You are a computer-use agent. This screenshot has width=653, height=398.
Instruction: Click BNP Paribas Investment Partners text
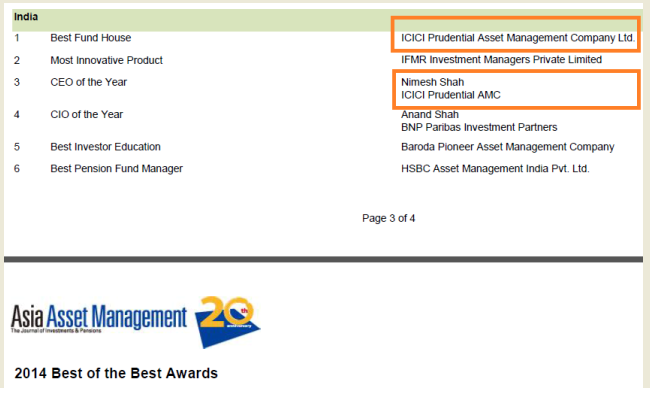479,127
